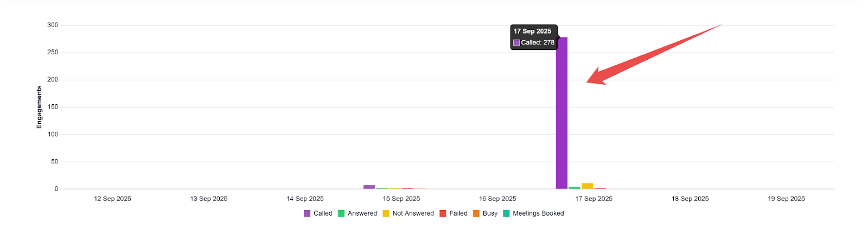Select the 18 Sep 2025 date label

[x=690, y=199]
